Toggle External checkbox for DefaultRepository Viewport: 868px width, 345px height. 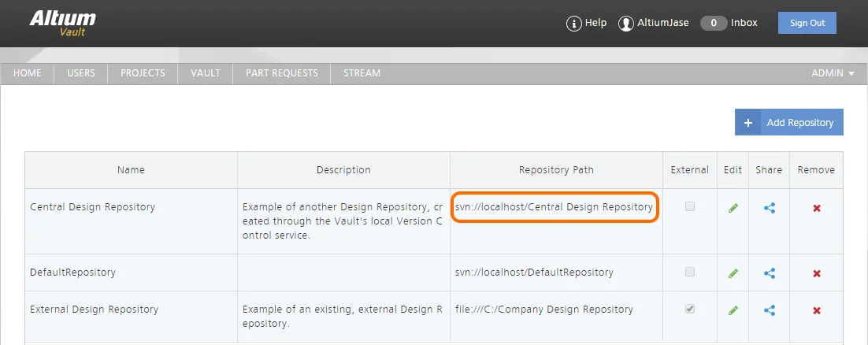690,272
